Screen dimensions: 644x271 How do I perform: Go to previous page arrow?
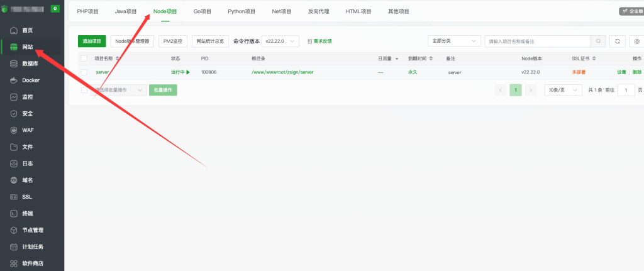pos(501,90)
